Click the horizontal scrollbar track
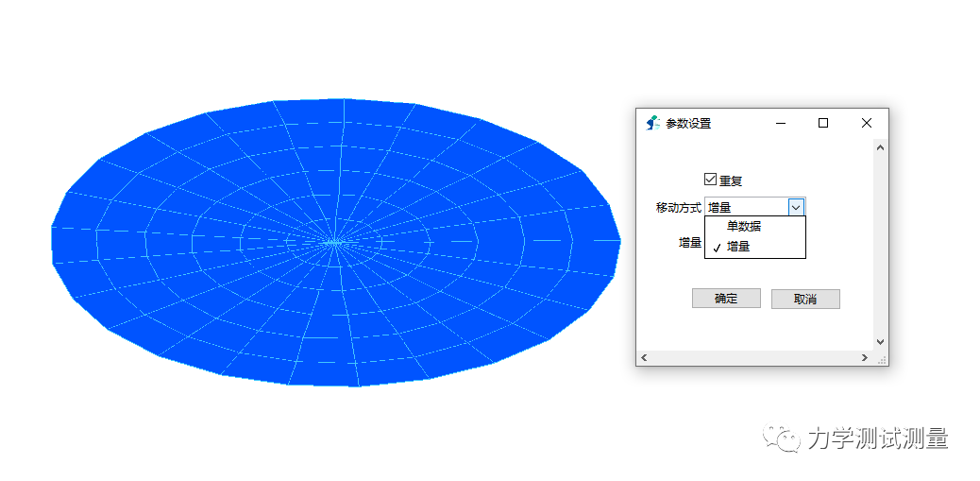The width and height of the screenshot is (980, 481). point(755,358)
